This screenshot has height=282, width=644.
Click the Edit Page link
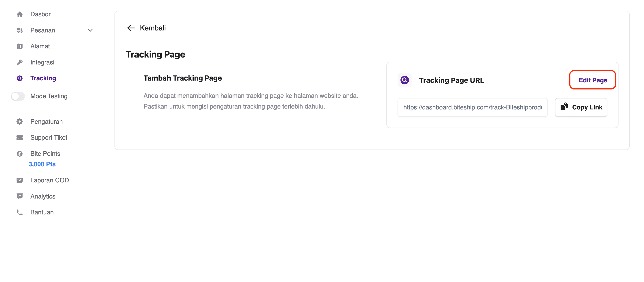[x=593, y=80]
